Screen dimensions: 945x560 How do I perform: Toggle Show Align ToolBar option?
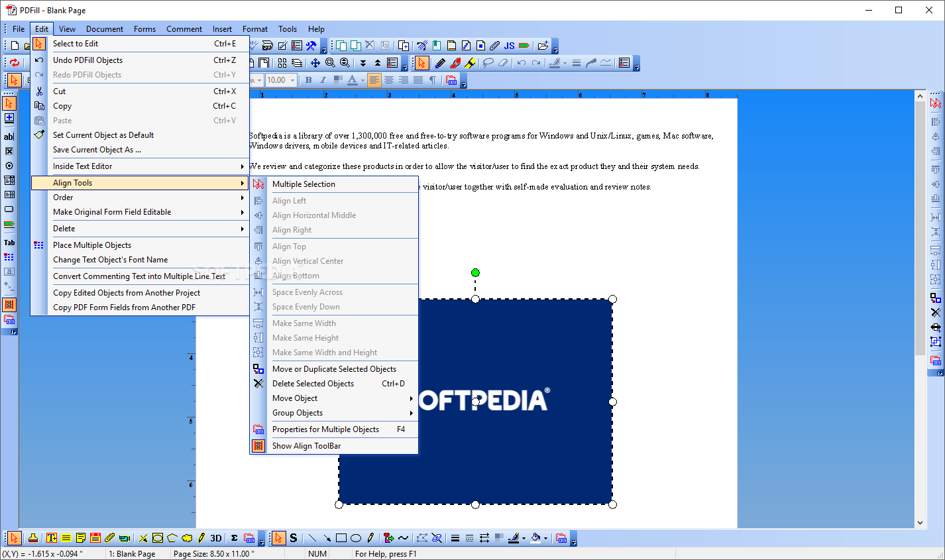(x=306, y=446)
